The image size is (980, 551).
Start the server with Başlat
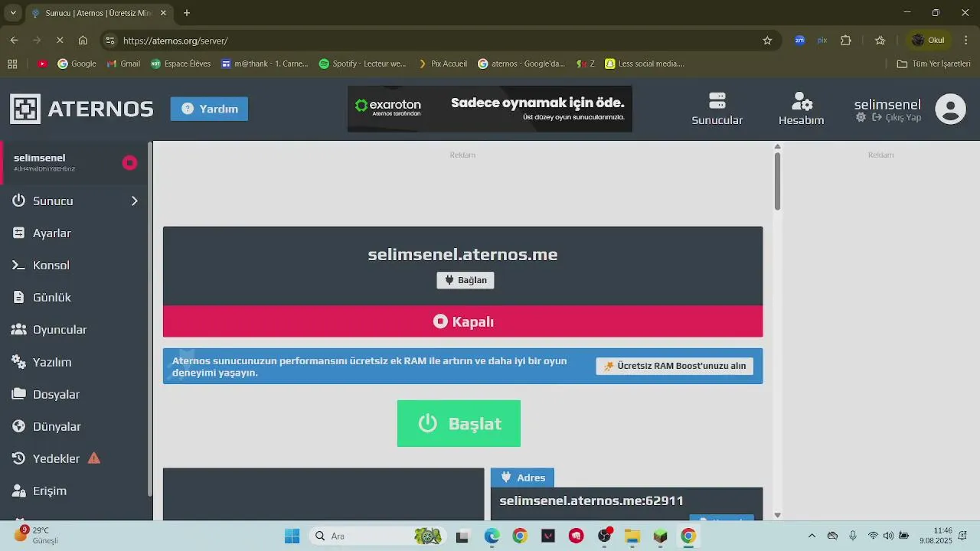[459, 423]
